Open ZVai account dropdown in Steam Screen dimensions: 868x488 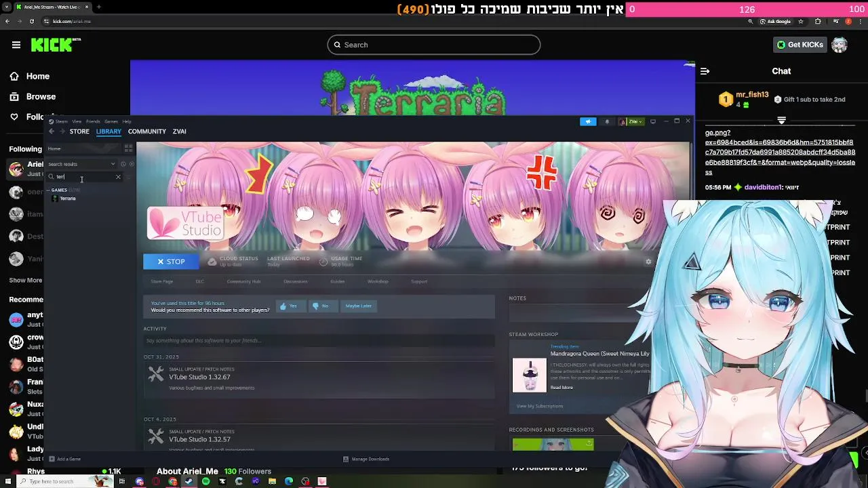pos(631,121)
